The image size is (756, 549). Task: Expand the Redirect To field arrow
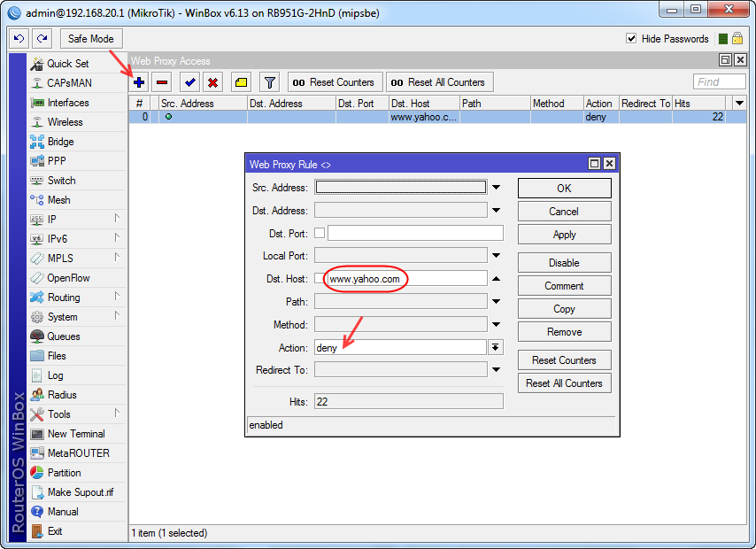pyautogui.click(x=496, y=369)
